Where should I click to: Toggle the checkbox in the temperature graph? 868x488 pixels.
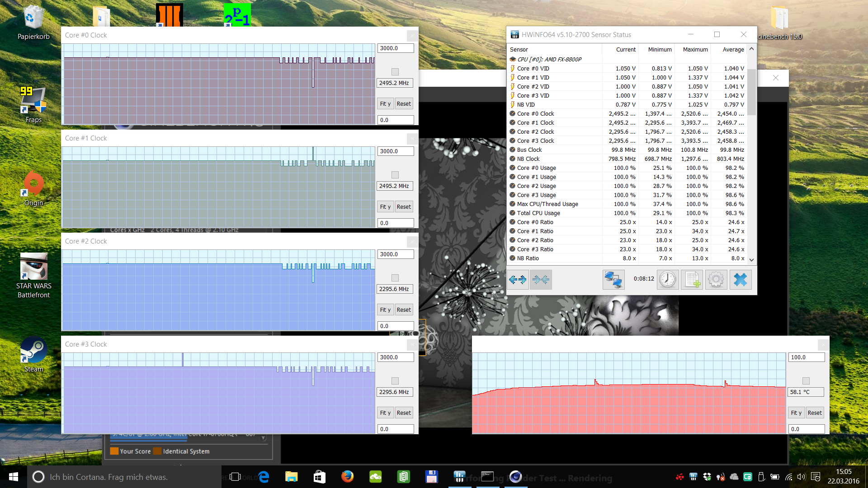[806, 381]
